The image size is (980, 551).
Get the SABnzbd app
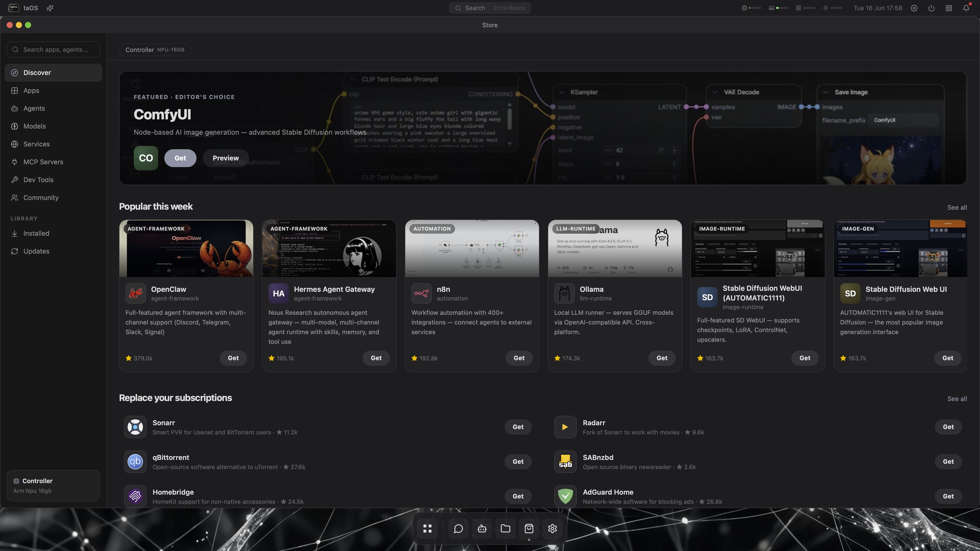coord(948,462)
